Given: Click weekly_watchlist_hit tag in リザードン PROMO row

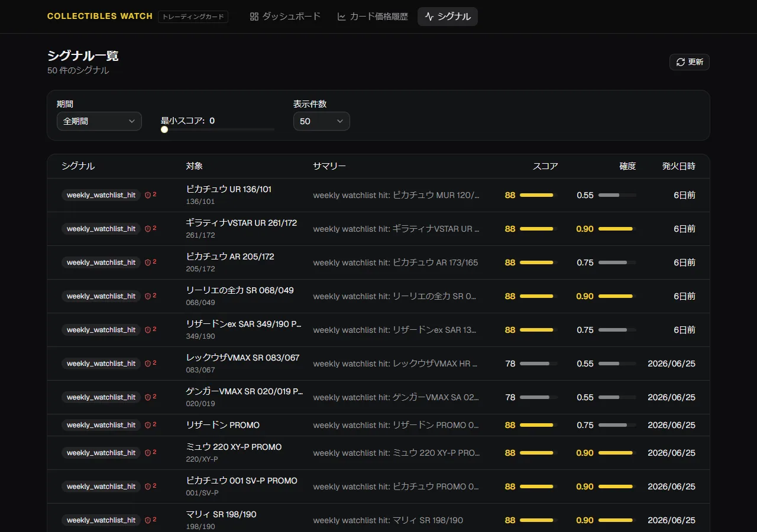Looking at the screenshot, I should pos(101,425).
